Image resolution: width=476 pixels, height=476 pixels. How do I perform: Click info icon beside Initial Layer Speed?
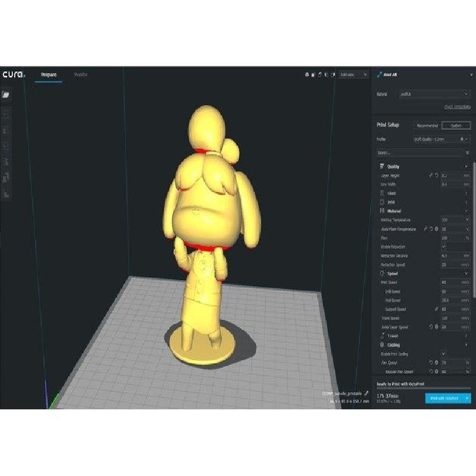[437, 327]
